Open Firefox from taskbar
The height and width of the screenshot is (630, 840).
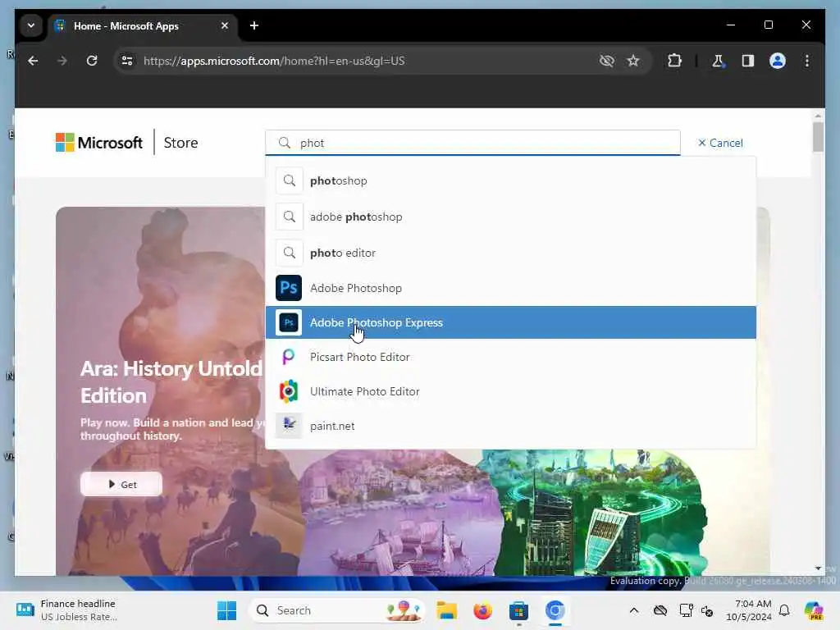point(482,610)
